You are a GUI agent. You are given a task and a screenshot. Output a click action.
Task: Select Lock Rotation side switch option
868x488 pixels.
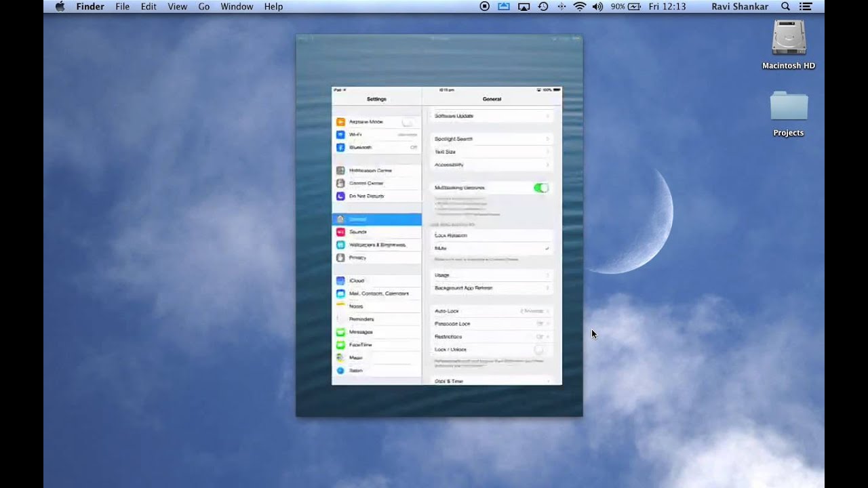point(492,235)
